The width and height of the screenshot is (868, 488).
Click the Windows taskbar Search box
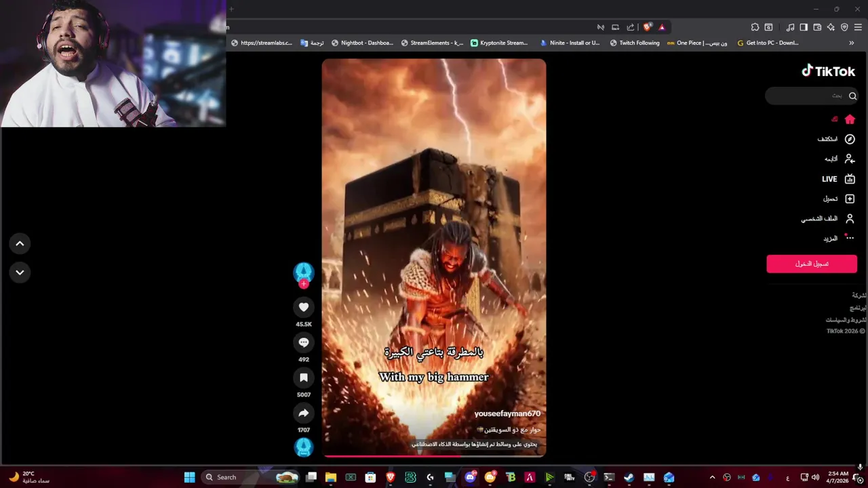pyautogui.click(x=252, y=477)
